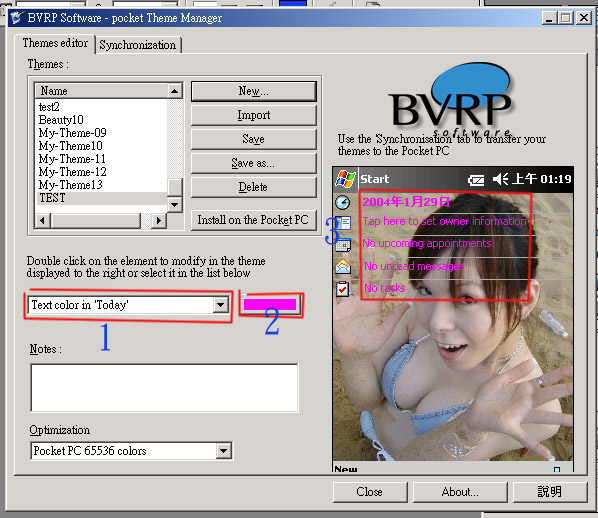Click the Save as... button
This screenshot has width=598, height=518.
254,163
